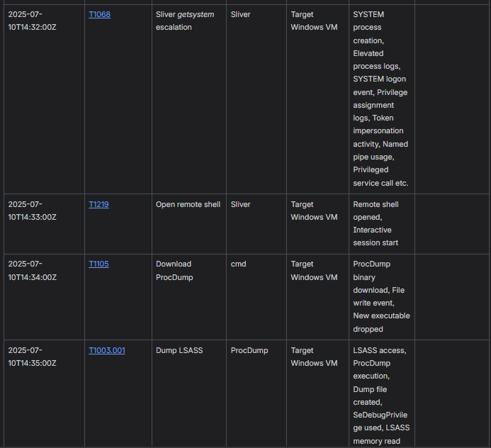Click the "ProcDump" tool cell in LSASS row

pyautogui.click(x=249, y=350)
